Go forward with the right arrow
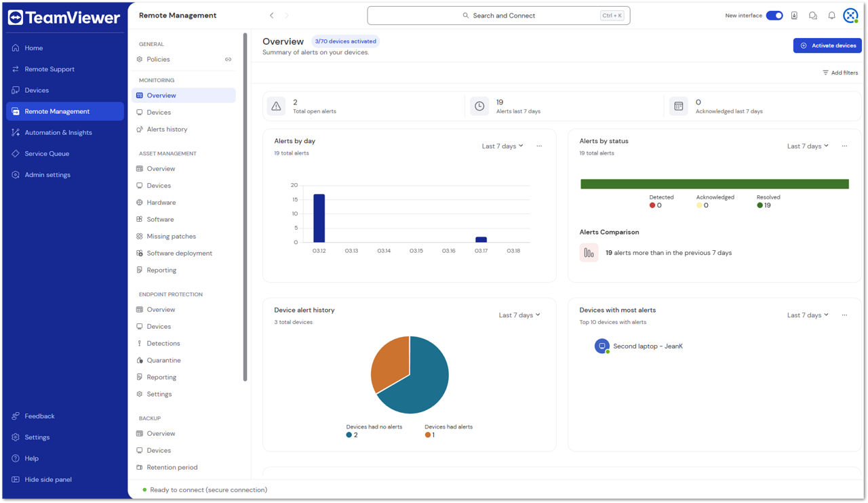 (x=287, y=16)
